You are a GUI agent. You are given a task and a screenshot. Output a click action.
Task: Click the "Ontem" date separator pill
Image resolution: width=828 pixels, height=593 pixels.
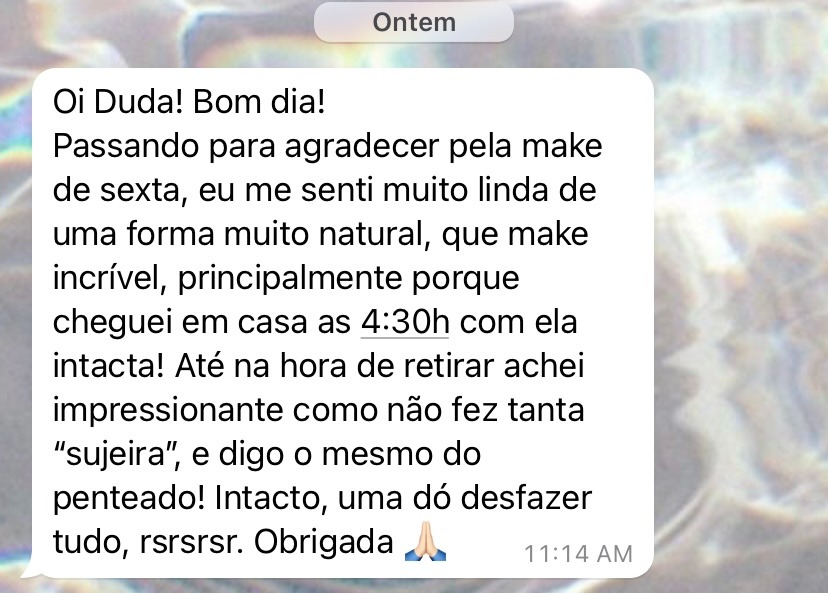tap(413, 22)
